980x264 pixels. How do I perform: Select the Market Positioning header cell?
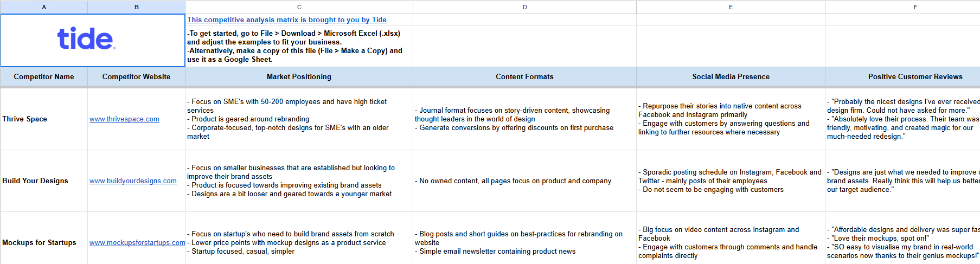[x=299, y=76]
